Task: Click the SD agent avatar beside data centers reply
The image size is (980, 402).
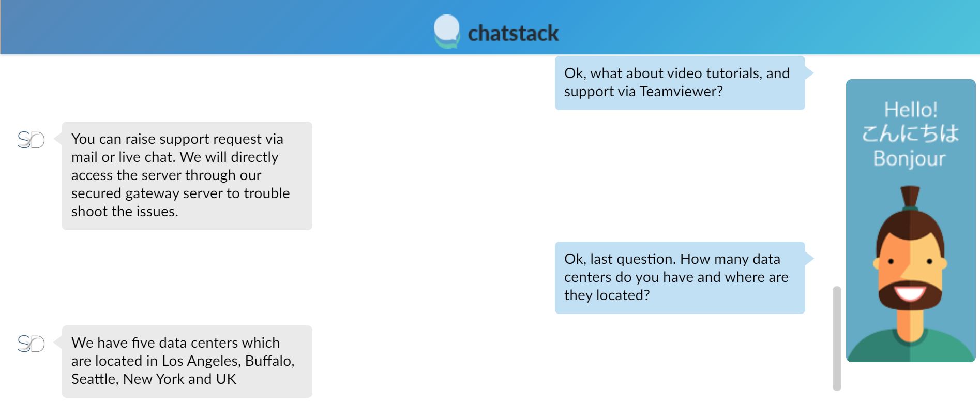Action: [x=31, y=344]
